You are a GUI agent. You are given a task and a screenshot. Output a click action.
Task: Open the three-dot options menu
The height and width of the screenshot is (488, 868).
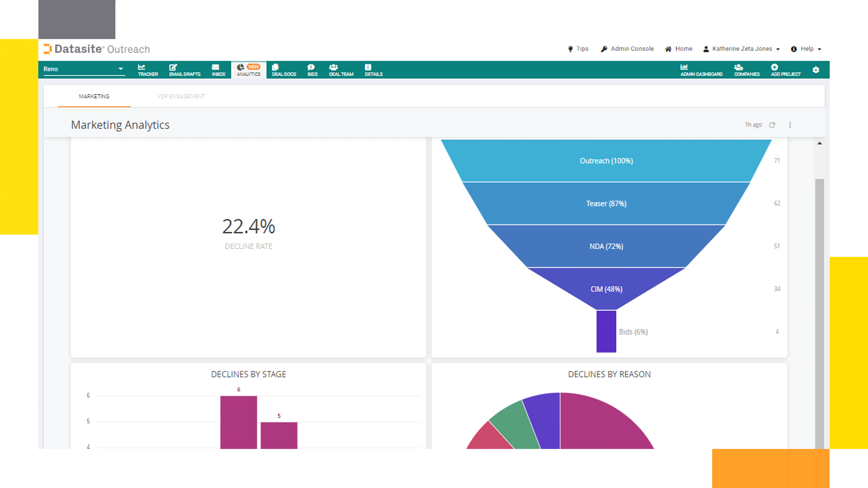[790, 125]
